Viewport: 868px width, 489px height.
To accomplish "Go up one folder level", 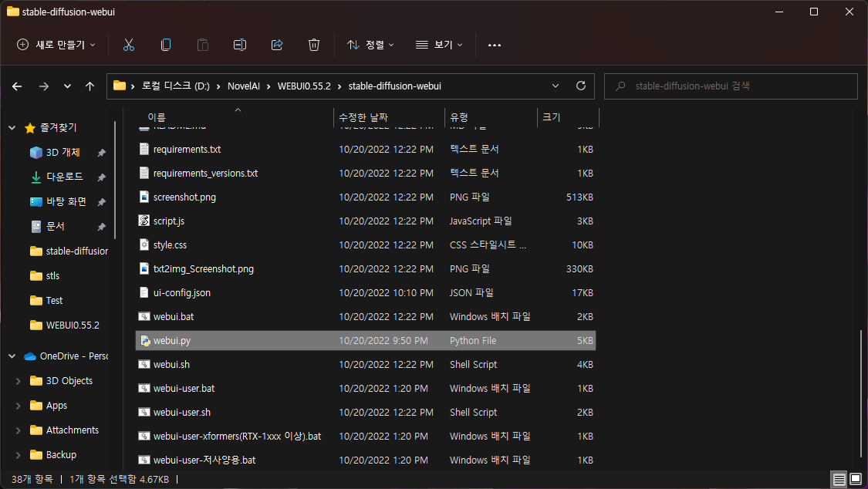I will pos(90,86).
